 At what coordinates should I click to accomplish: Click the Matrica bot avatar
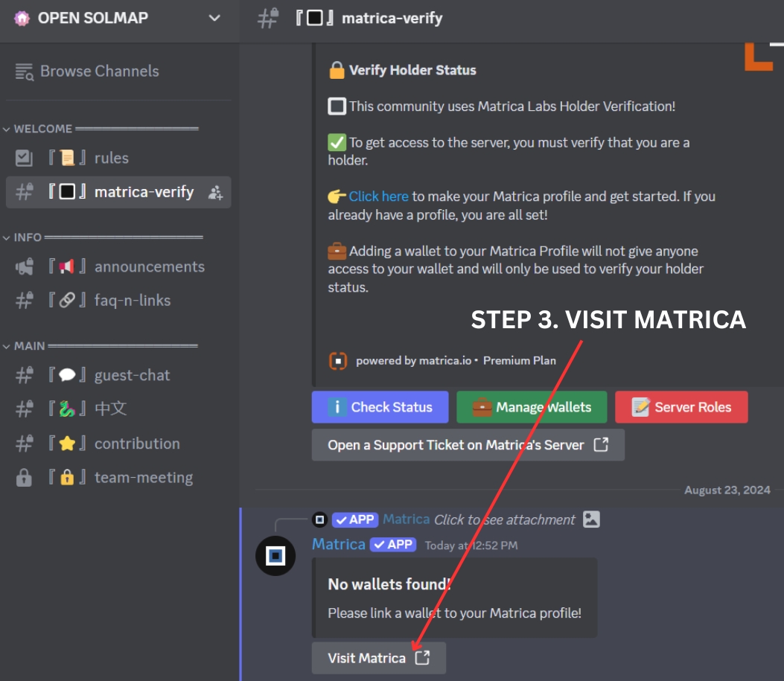click(x=275, y=555)
